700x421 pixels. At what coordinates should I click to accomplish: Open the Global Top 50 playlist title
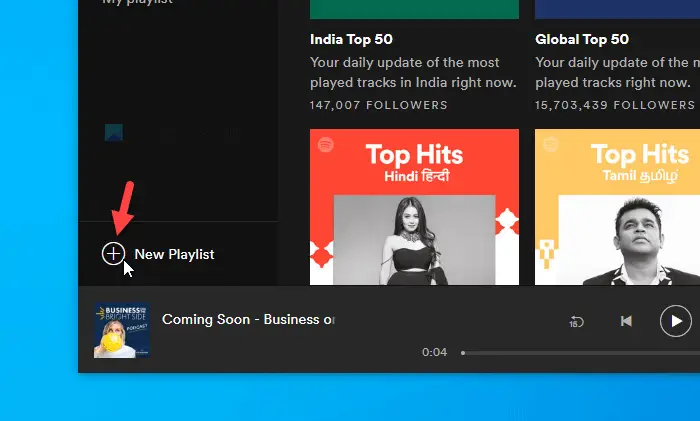[582, 39]
